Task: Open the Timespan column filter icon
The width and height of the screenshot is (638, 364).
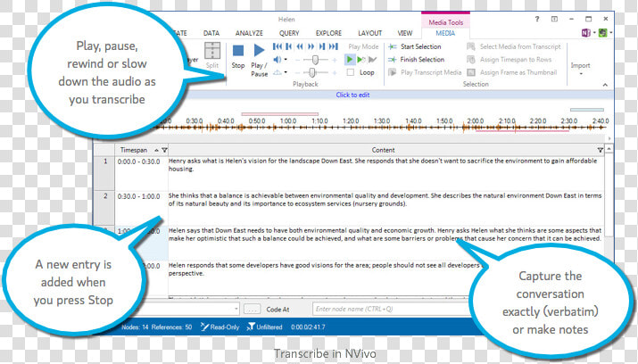Action: [x=165, y=150]
